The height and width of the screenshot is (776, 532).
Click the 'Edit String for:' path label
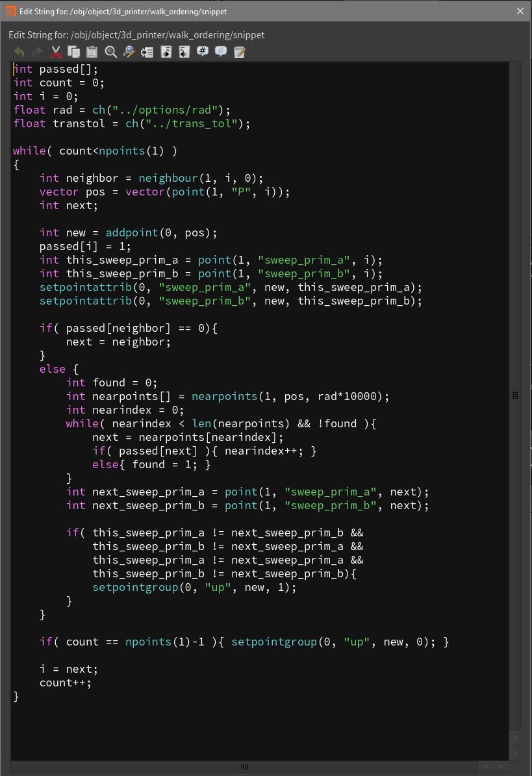pyautogui.click(x=136, y=35)
